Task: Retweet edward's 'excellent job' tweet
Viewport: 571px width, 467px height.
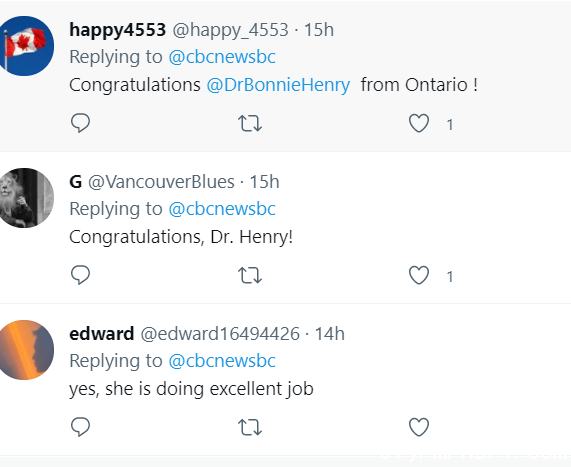Action: pyautogui.click(x=250, y=427)
